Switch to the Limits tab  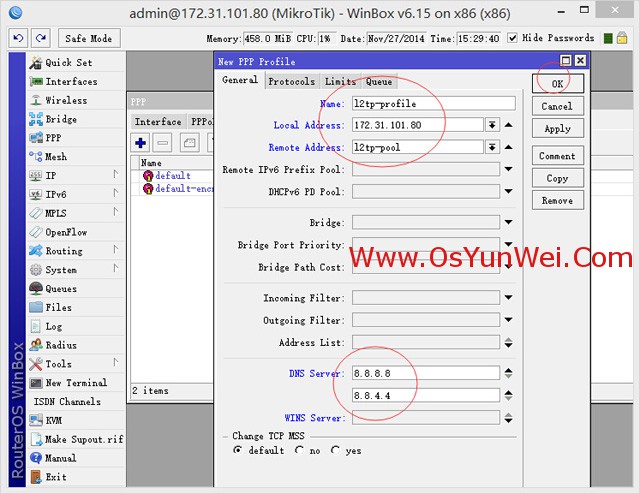point(340,82)
